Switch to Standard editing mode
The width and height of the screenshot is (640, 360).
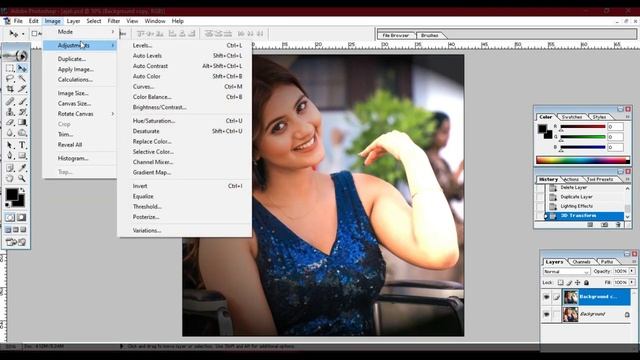point(10,218)
